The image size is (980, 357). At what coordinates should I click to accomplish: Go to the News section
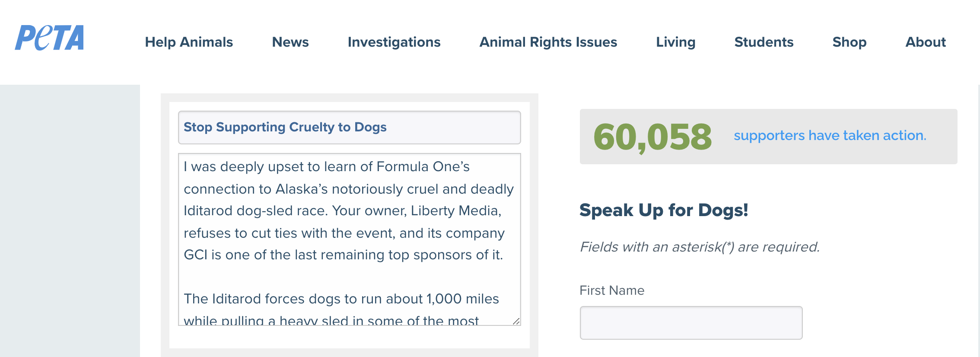pos(290,42)
